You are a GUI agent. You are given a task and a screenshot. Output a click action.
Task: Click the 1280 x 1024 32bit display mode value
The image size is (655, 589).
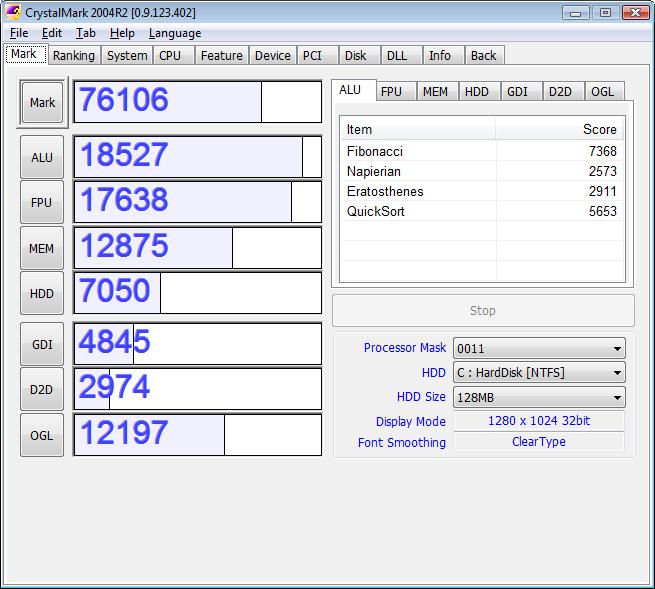tap(539, 421)
